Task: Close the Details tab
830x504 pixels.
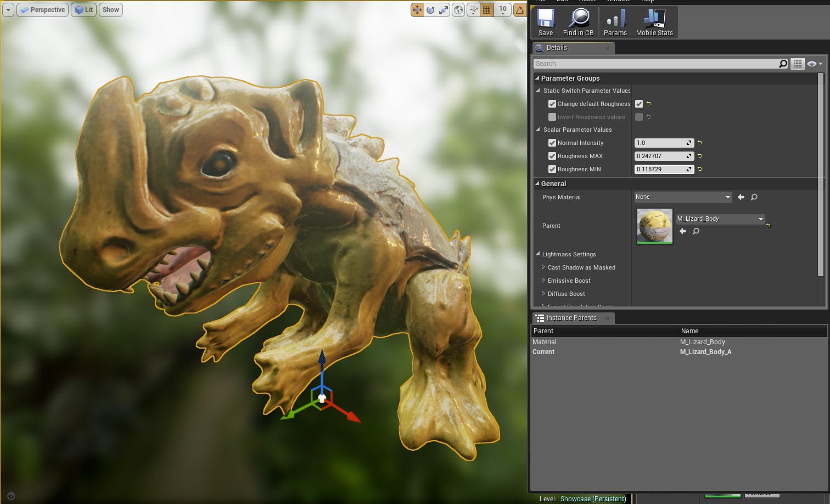Action: 608,48
